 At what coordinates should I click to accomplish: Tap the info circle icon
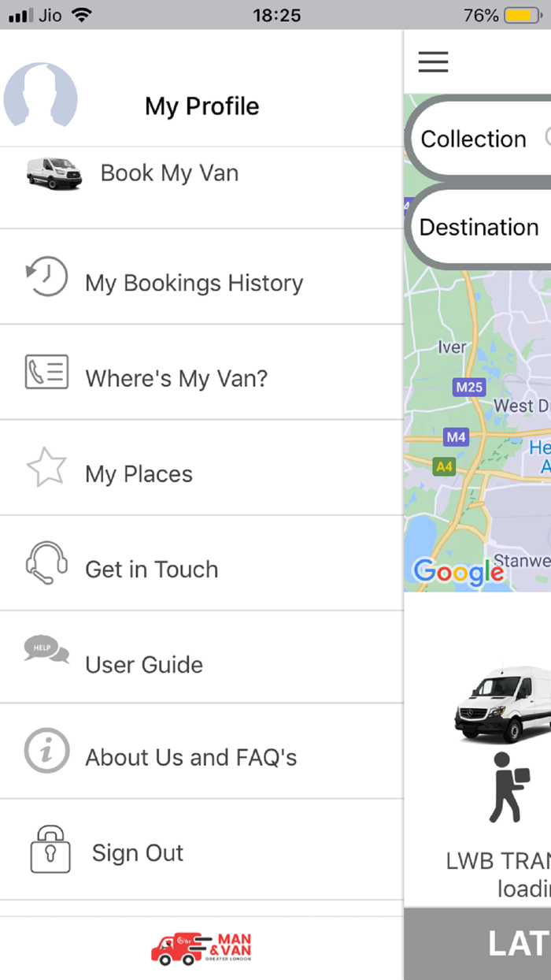click(46, 751)
